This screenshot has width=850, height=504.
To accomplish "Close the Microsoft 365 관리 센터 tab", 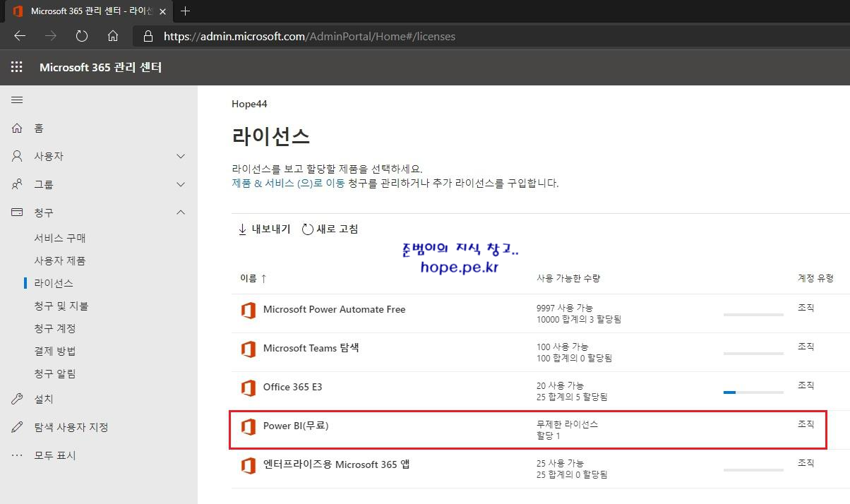I will pyautogui.click(x=162, y=11).
